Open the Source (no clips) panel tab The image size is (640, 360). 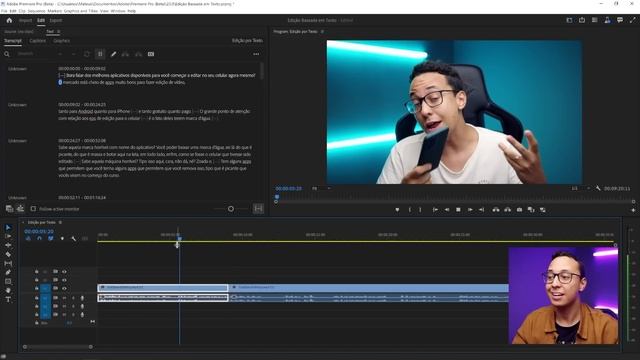(19, 31)
